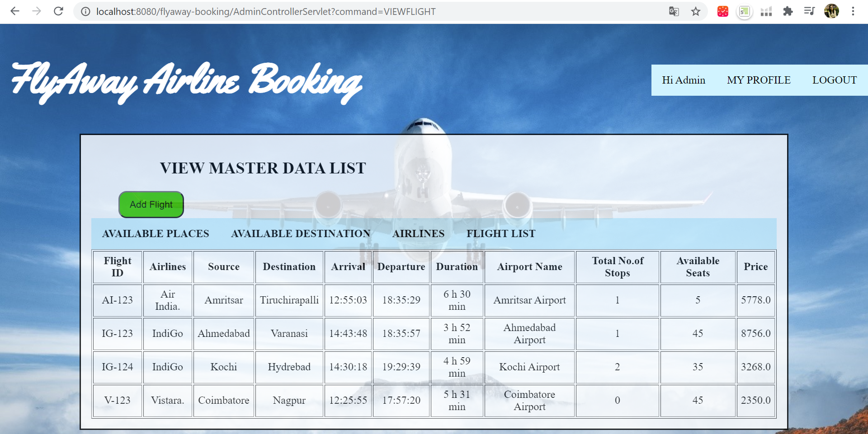View the FLIGHT LIST tab
Image resolution: width=868 pixels, height=434 pixels.
click(501, 233)
